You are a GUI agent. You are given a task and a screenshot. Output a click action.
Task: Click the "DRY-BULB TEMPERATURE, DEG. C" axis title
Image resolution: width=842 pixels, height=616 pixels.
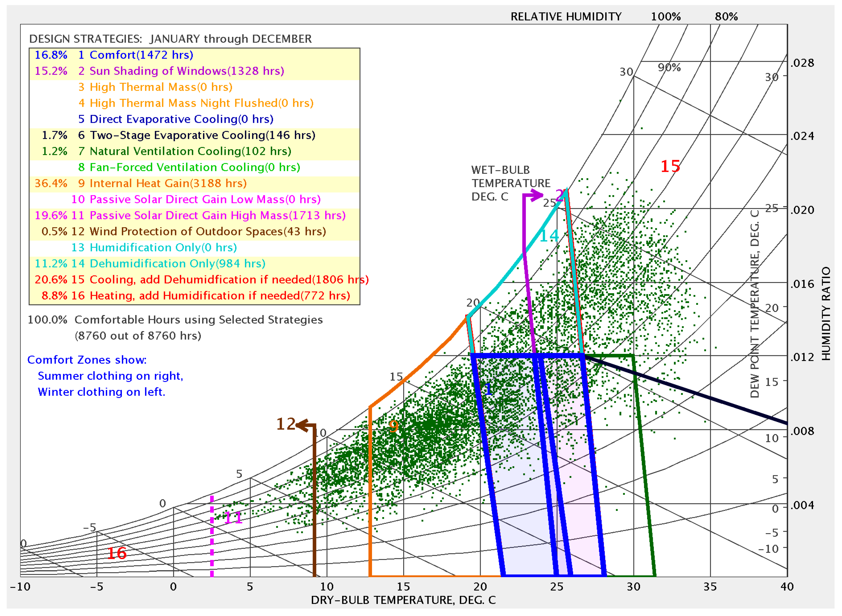tap(403, 600)
